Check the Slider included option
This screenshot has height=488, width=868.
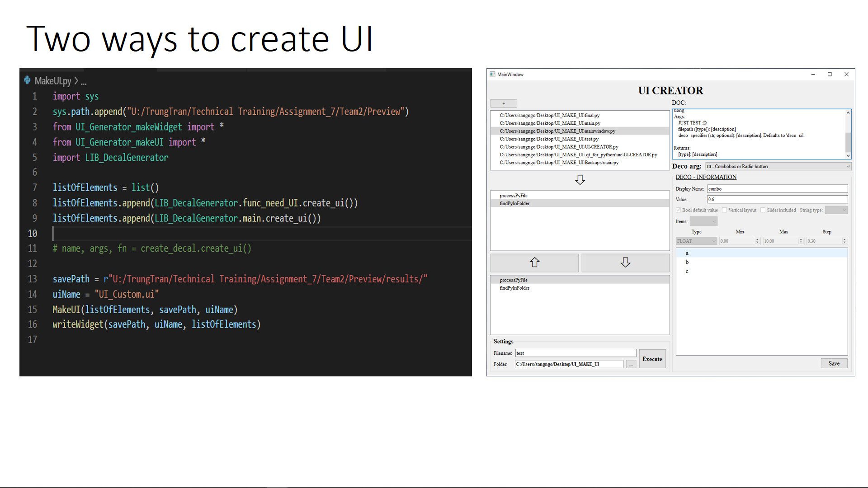tap(763, 210)
